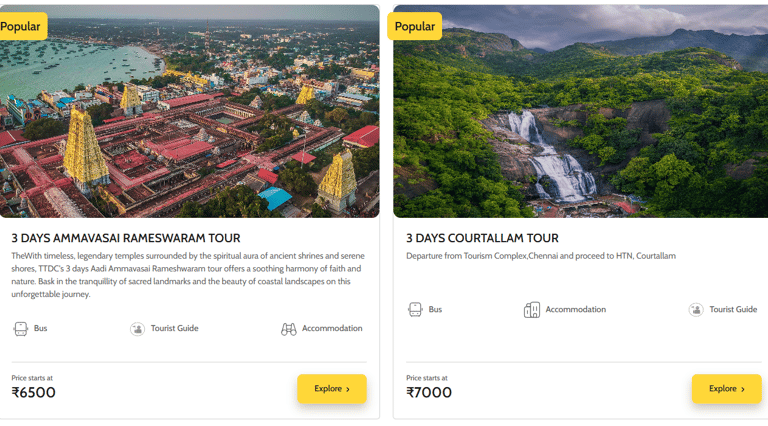Viewport: 768px width, 426px height.
Task: Click Accommodation label text in Courtallam card
Action: (575, 310)
